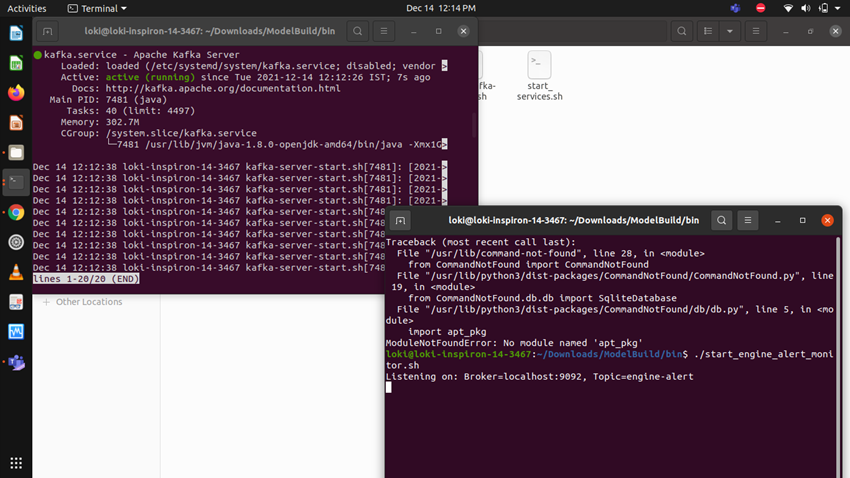Click 'Main PID: 7481 (java)' line
850x478 pixels.
tap(108, 100)
